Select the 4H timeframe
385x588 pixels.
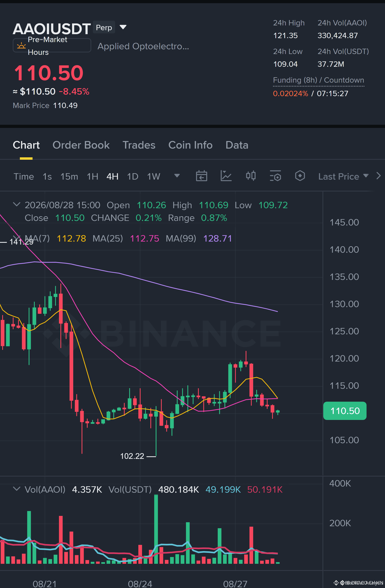point(112,176)
